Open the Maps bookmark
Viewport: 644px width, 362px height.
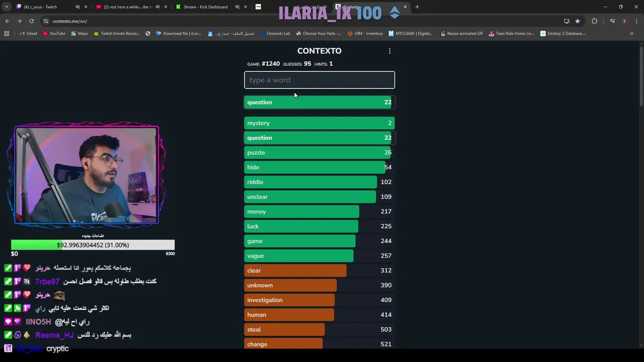coord(79,34)
